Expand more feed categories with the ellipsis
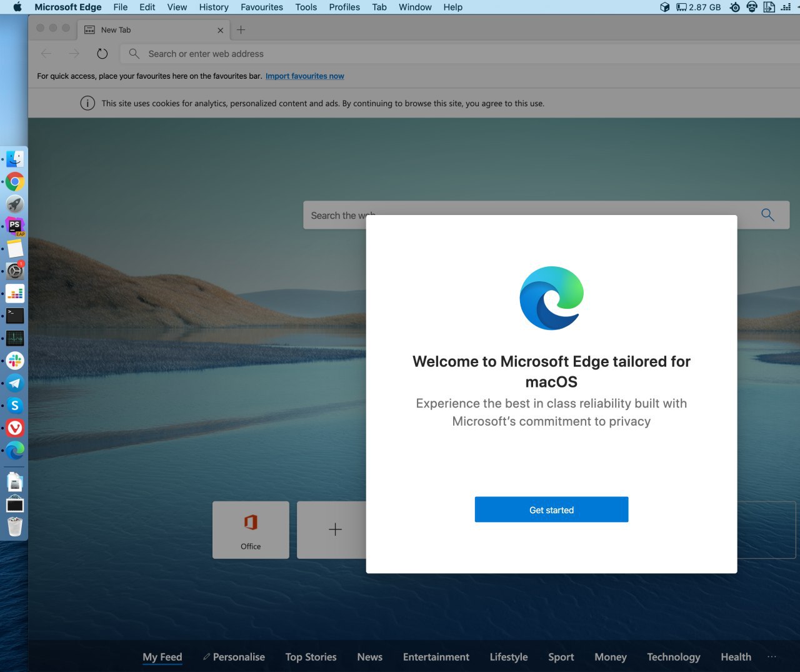Screen dimensions: 800x672 coord(772,656)
